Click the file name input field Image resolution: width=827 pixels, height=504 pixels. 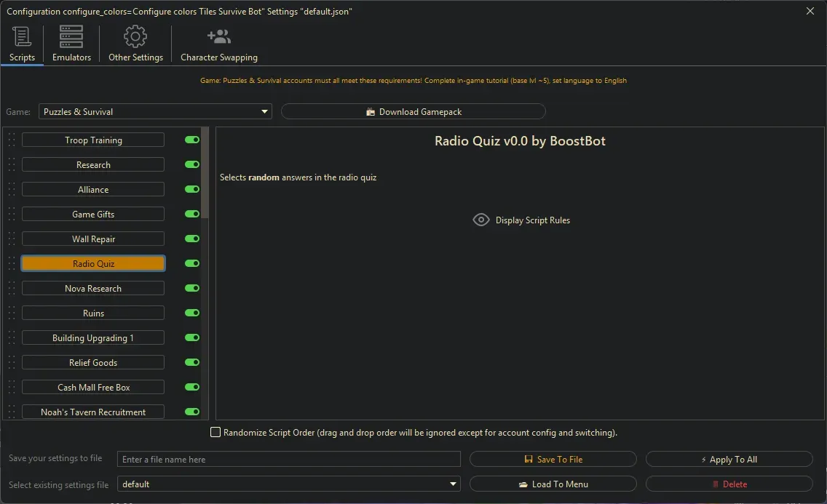[x=289, y=460]
